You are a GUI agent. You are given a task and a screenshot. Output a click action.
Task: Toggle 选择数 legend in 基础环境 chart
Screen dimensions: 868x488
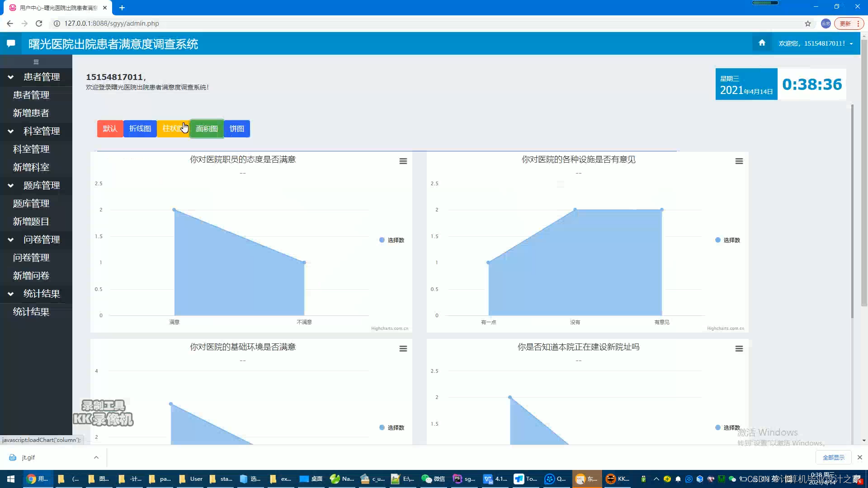click(392, 427)
